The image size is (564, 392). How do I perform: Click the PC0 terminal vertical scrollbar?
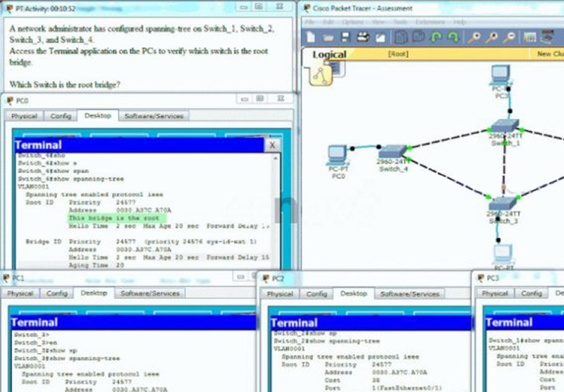pos(276,212)
